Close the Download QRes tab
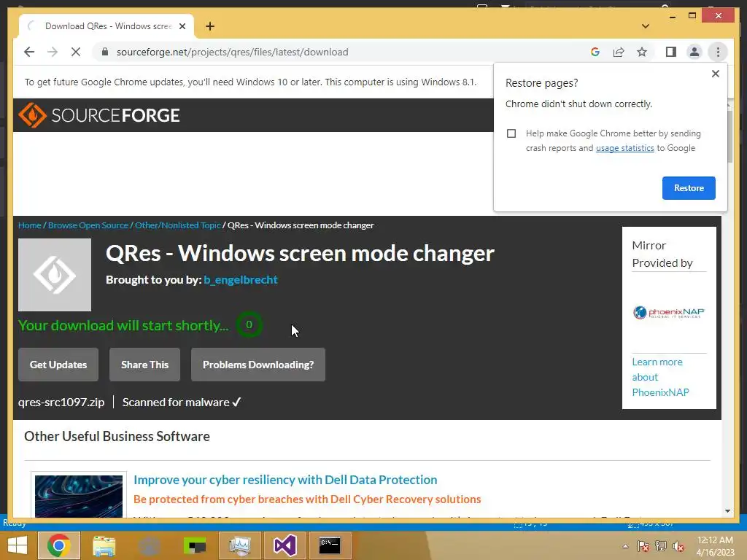Viewport: 747px width, 560px height. (x=182, y=26)
